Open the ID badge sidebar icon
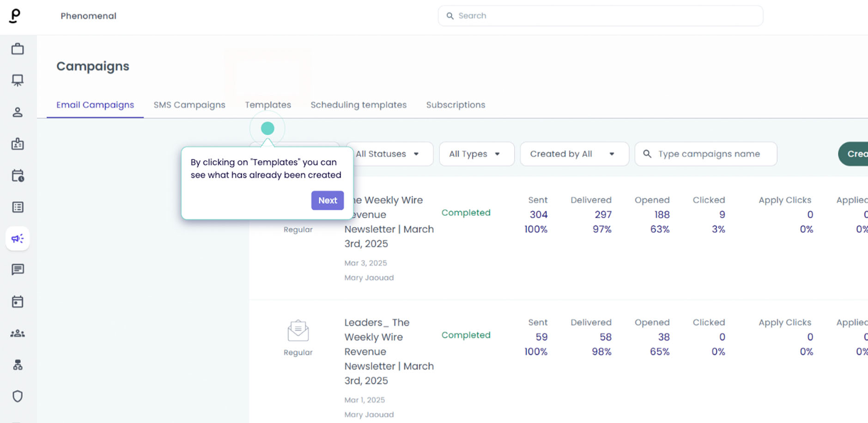This screenshot has height=423, width=868. (18, 144)
